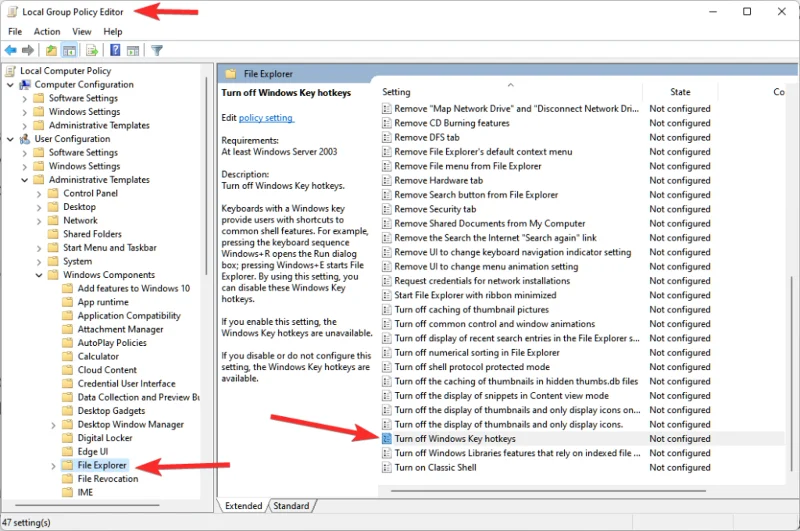
Task: Collapse the Computer Configuration node
Action: 10,85
